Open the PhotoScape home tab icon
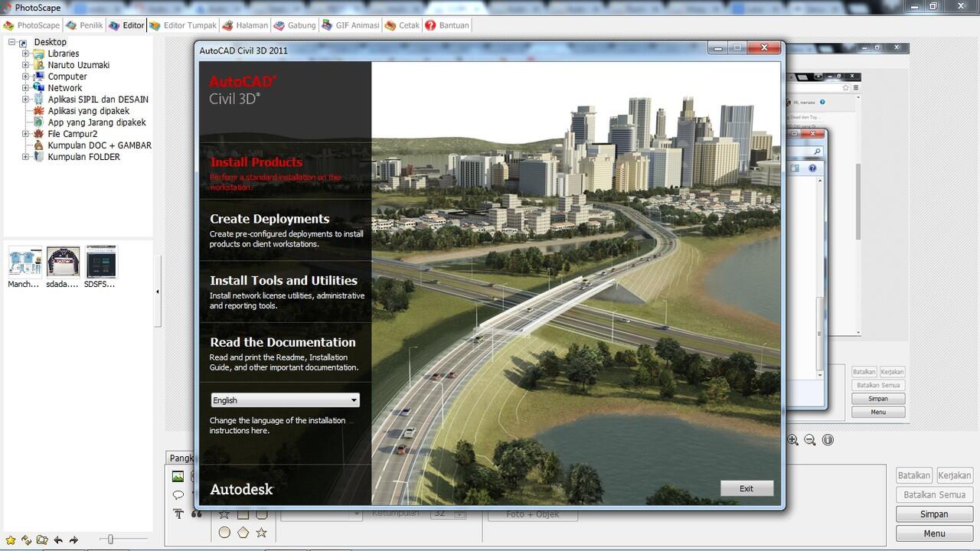 coord(8,25)
